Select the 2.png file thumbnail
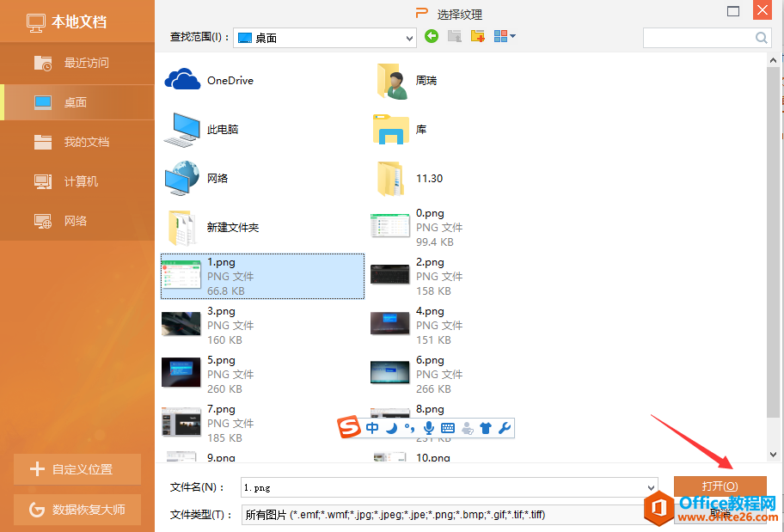This screenshot has width=784, height=532. click(390, 275)
